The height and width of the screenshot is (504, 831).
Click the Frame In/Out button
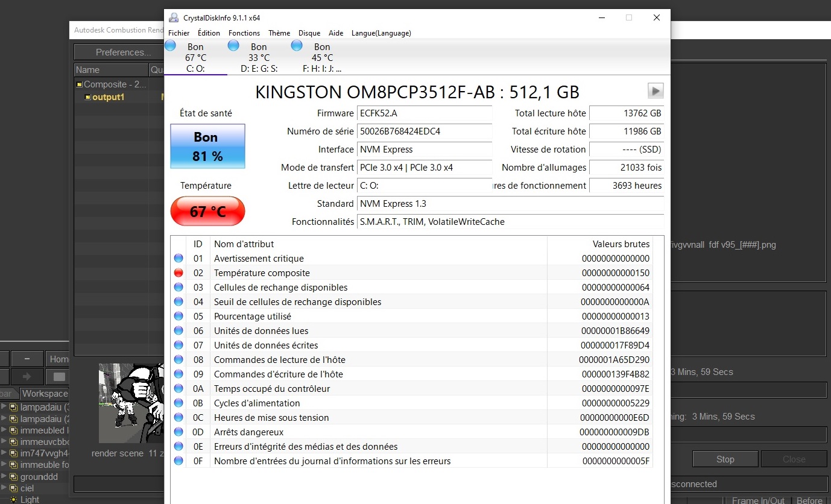(x=758, y=500)
